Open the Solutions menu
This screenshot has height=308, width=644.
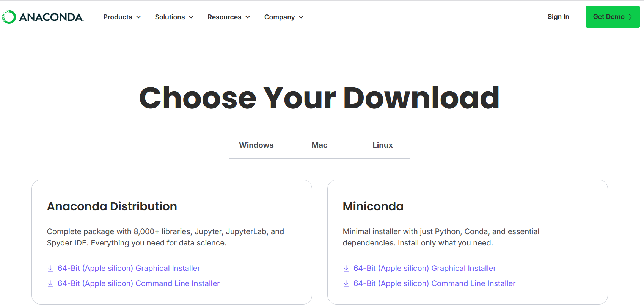click(174, 17)
